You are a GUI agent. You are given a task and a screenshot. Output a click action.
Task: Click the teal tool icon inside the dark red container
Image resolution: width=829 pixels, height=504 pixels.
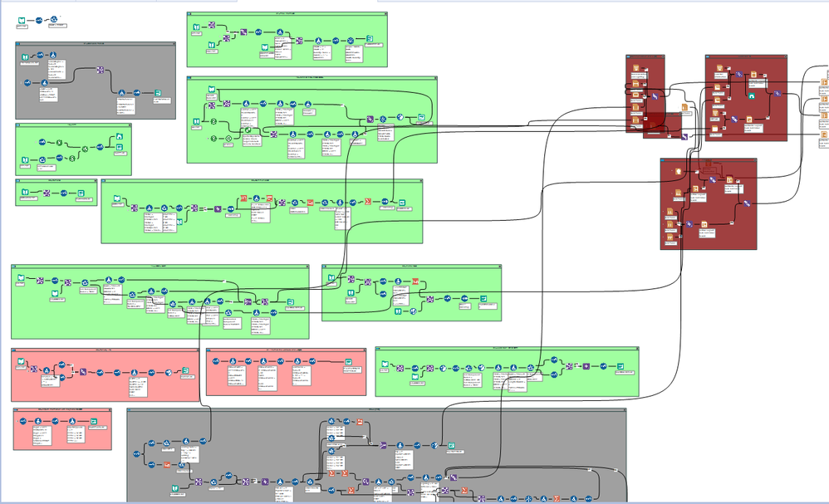pyautogui.click(x=752, y=95)
